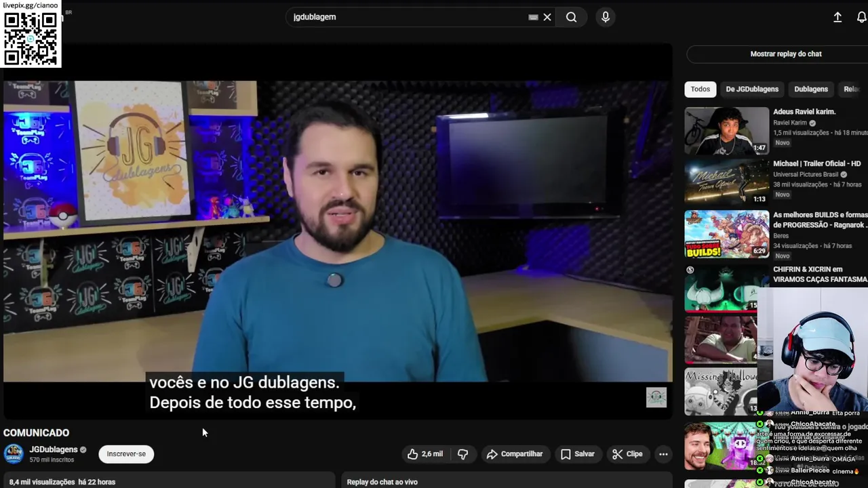Screen dimensions: 868x488
Task: Click the channel name 'Raviel Karim'
Action: point(790,123)
